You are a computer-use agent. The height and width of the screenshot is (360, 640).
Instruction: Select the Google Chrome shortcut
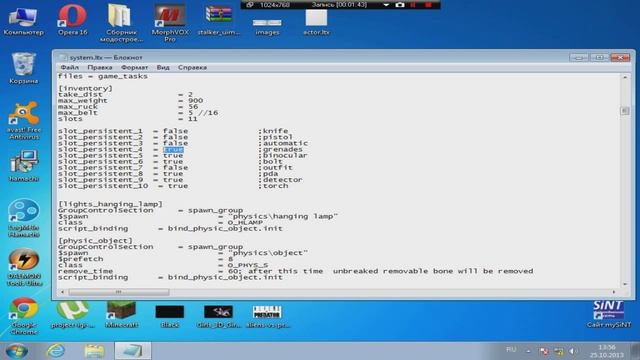point(23,316)
